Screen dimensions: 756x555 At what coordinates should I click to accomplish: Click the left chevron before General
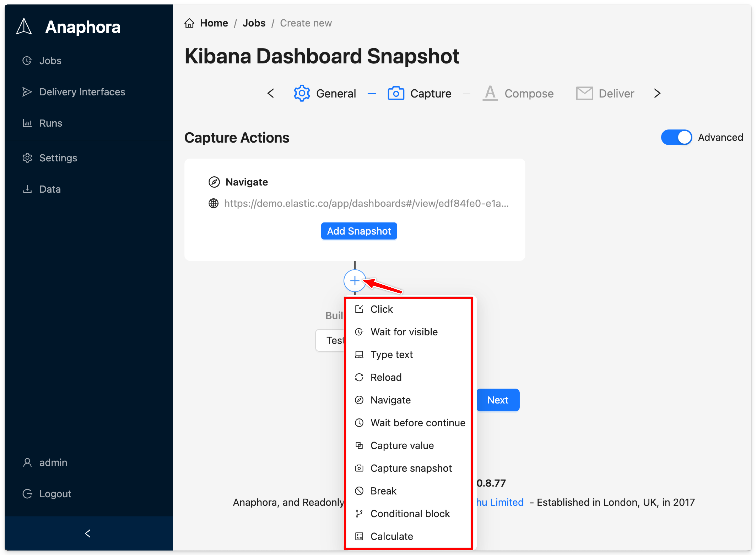point(271,93)
